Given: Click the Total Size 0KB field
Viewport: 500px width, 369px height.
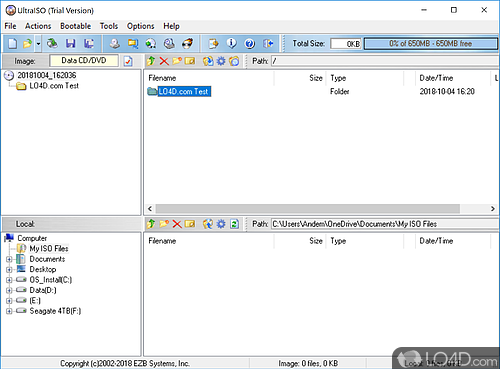Looking at the screenshot, I should 346,44.
